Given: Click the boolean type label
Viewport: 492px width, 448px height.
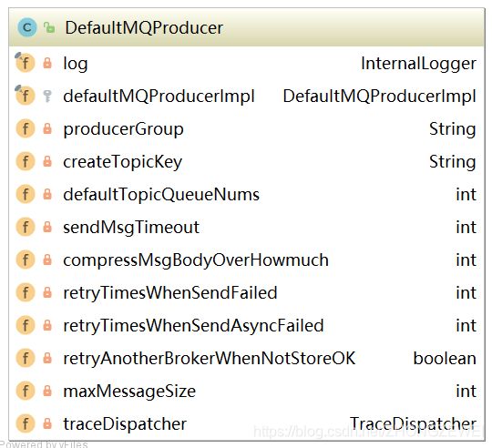Looking at the screenshot, I should [x=445, y=359].
